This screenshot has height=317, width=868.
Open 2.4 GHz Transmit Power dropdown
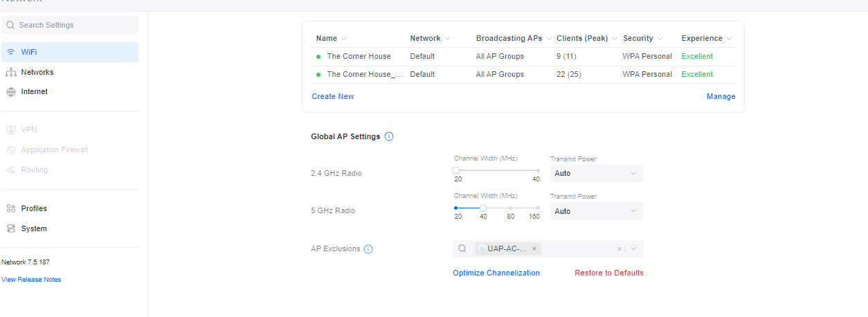(x=596, y=173)
